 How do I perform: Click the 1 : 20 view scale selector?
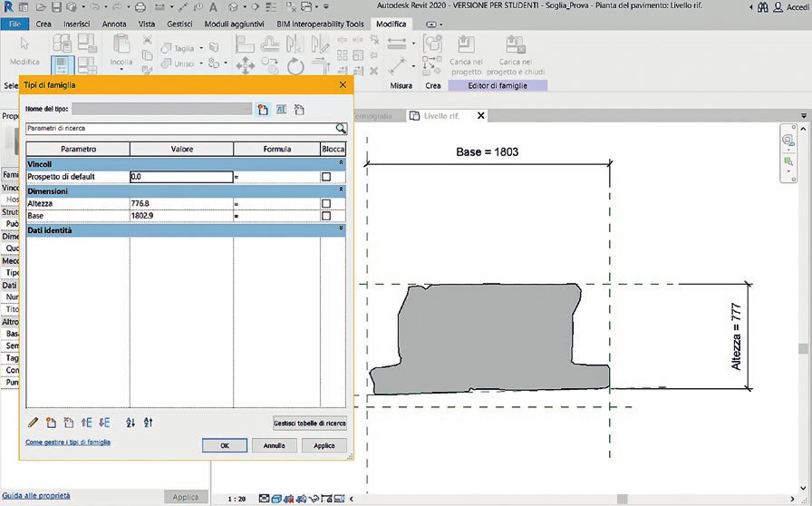click(237, 500)
